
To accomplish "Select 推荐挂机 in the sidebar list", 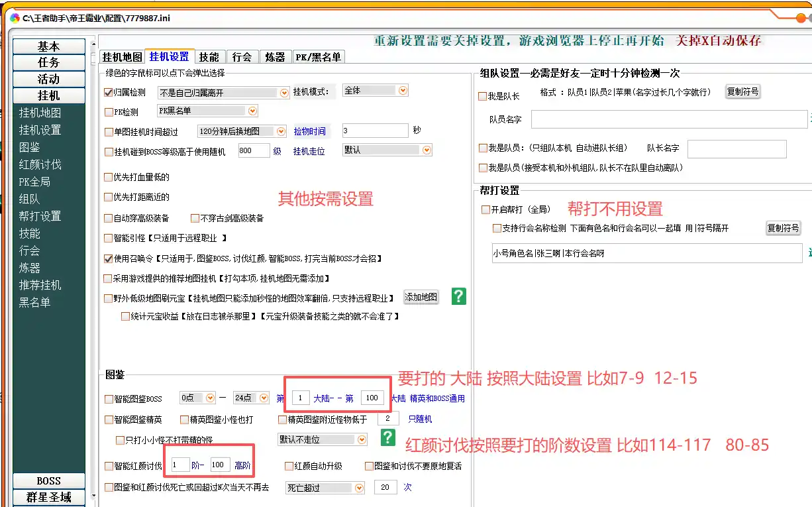I will 40,285.
